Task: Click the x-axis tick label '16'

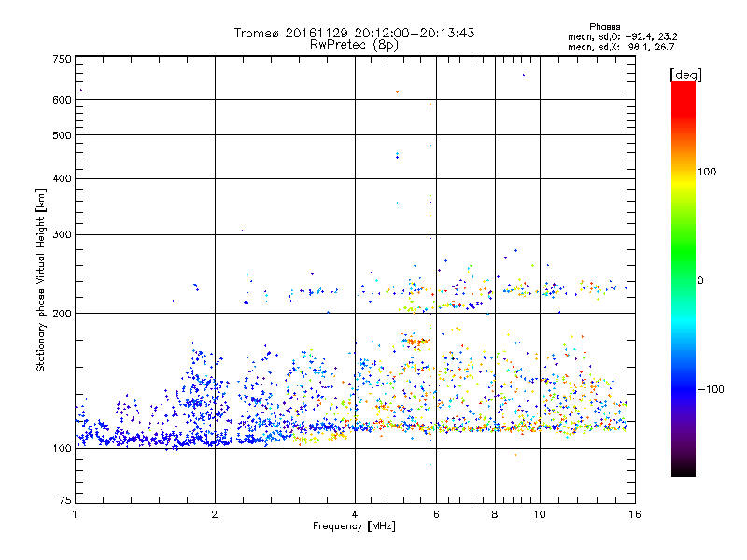Action: coord(635,514)
